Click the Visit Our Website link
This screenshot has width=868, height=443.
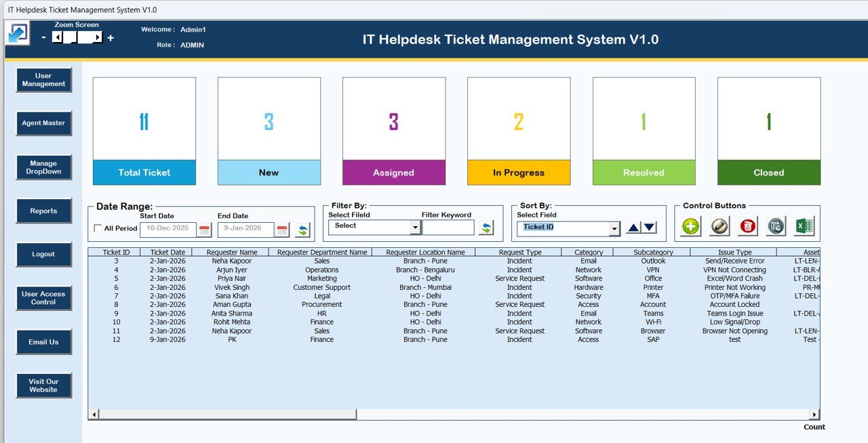click(x=43, y=385)
